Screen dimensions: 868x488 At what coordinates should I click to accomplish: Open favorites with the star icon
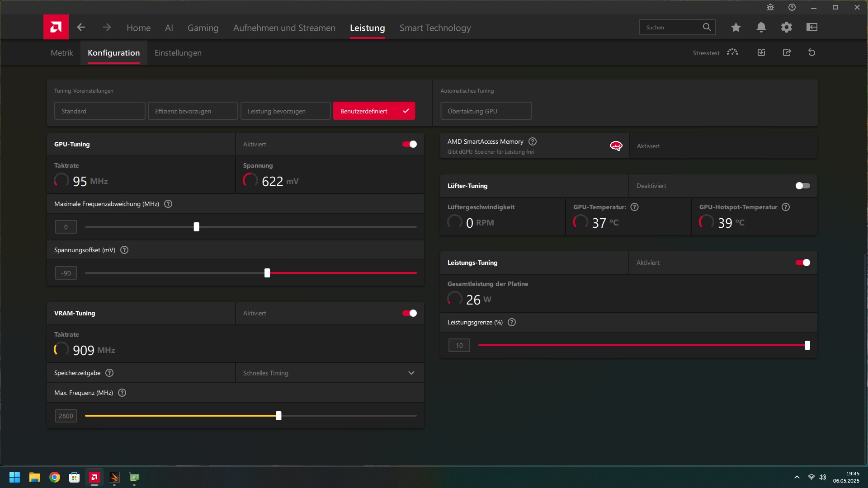pyautogui.click(x=736, y=27)
